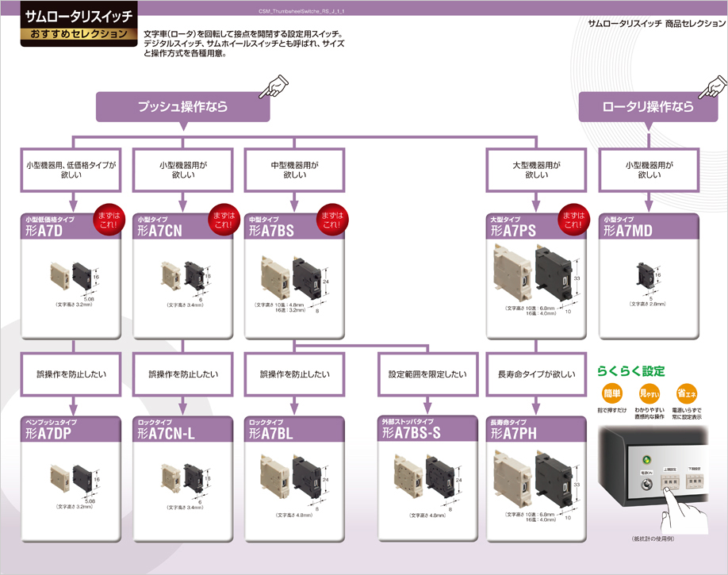Click the A7CN-L switch product image
This screenshot has width=728, height=575.
182,478
